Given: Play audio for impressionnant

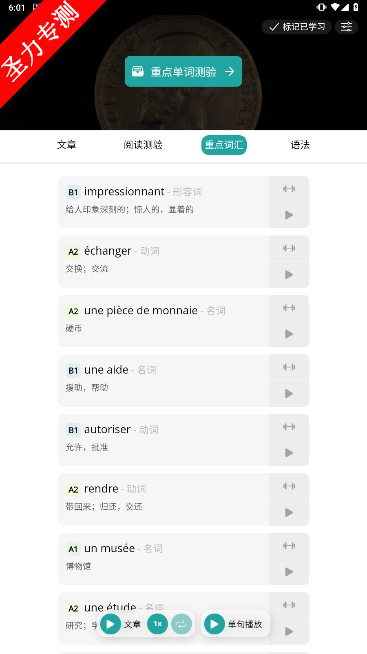Looking at the screenshot, I should point(289,215).
